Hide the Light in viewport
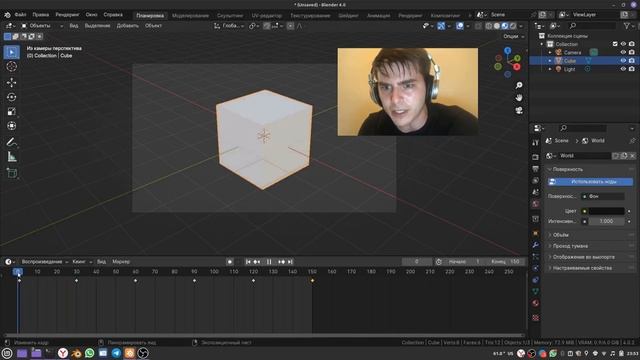Viewport: 640px width, 360px height. pos(623,69)
